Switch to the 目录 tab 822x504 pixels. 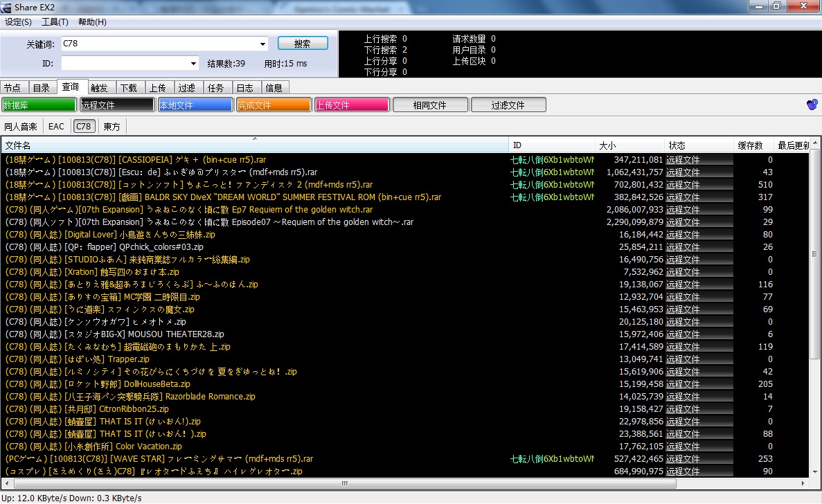tap(42, 87)
